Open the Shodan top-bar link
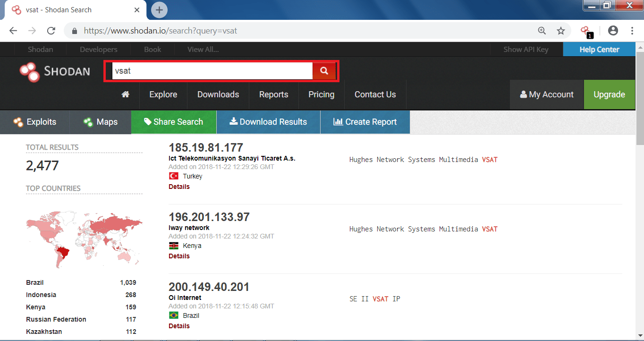 [x=41, y=49]
